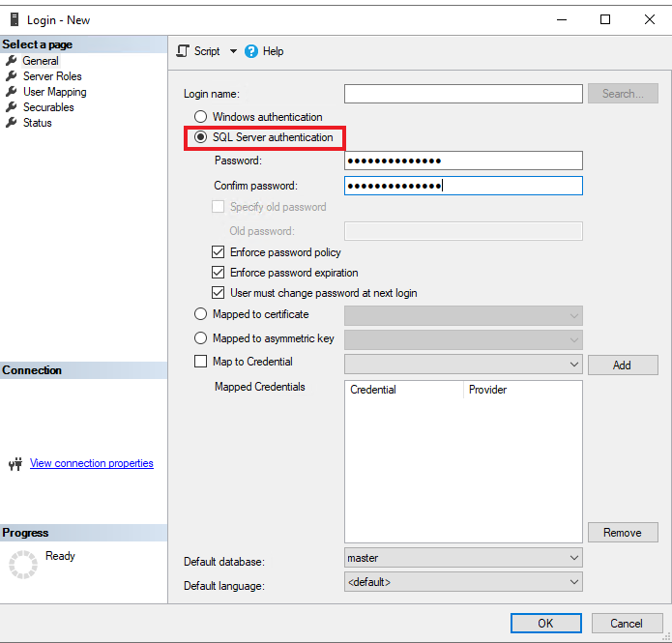The image size is (672, 643).
Task: Click the Help toolbar label
Action: [273, 51]
